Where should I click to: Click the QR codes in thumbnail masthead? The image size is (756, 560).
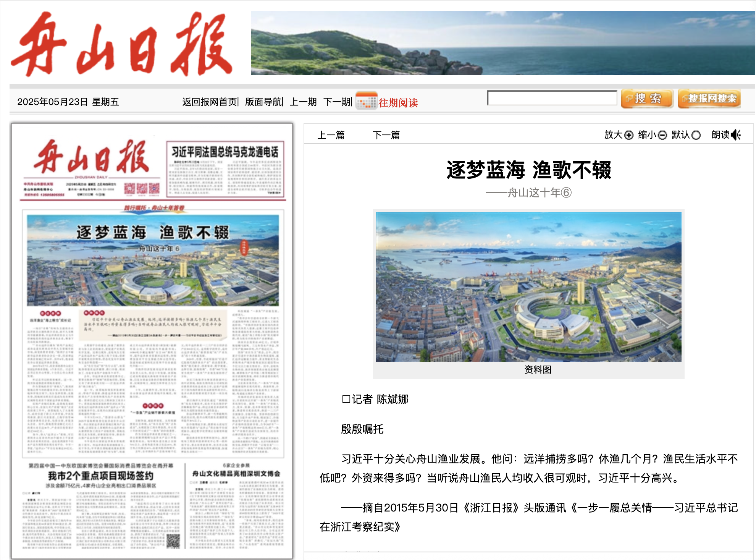point(142,188)
